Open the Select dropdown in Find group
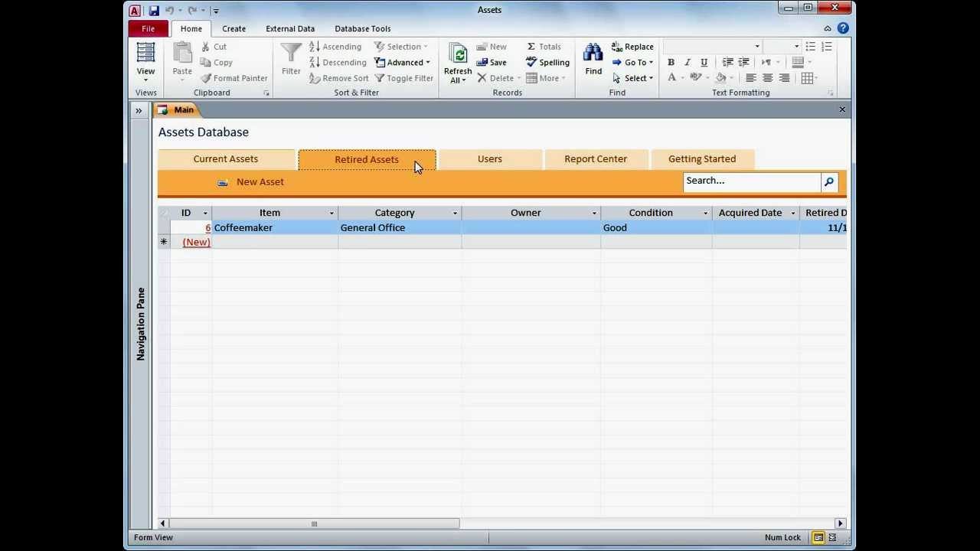 (632, 78)
